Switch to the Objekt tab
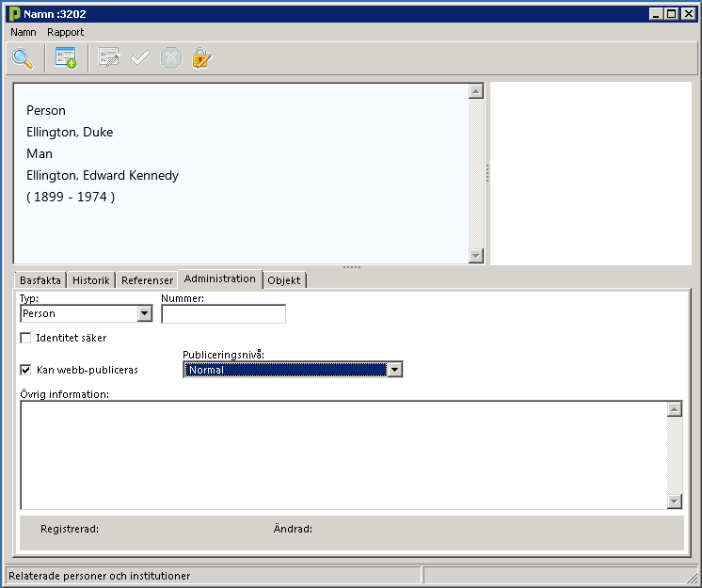This screenshot has width=702, height=588. pos(284,280)
